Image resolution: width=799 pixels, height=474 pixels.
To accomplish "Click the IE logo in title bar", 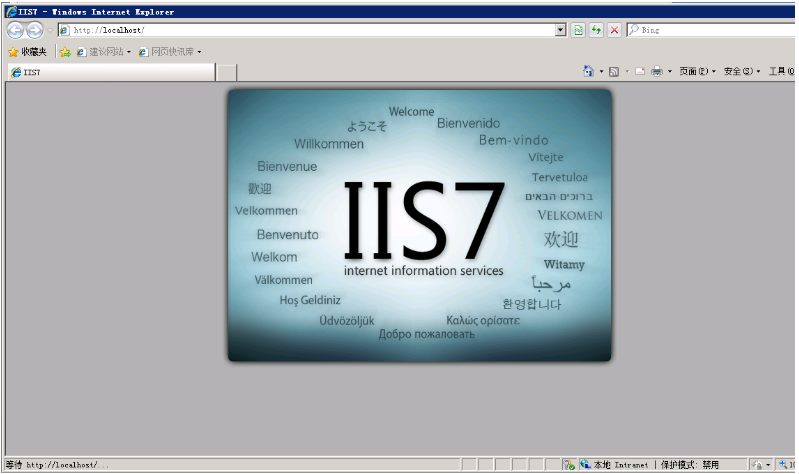I will point(12,11).
